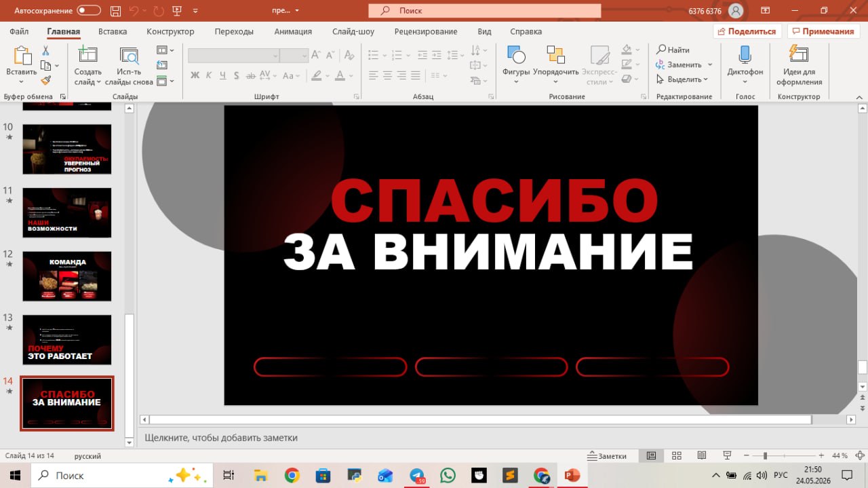The image size is (868, 488).
Task: Open WhatsApp from the taskbar
Action: click(x=448, y=475)
